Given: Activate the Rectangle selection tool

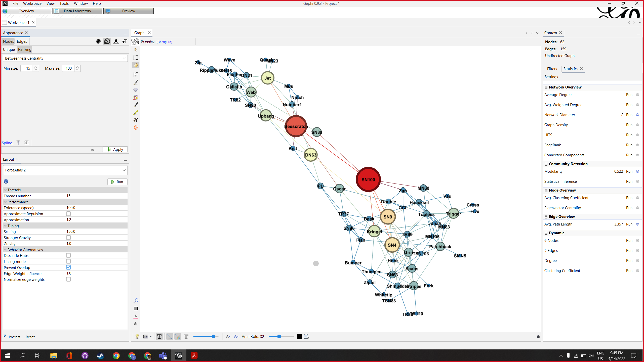Looking at the screenshot, I should point(136,58).
